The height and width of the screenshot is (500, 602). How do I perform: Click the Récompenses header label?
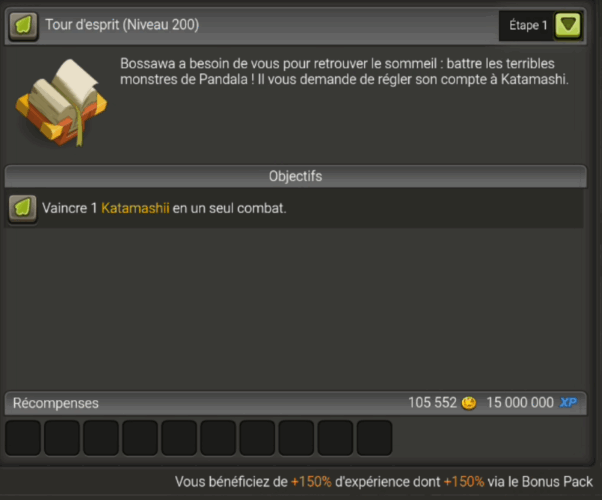(x=56, y=403)
